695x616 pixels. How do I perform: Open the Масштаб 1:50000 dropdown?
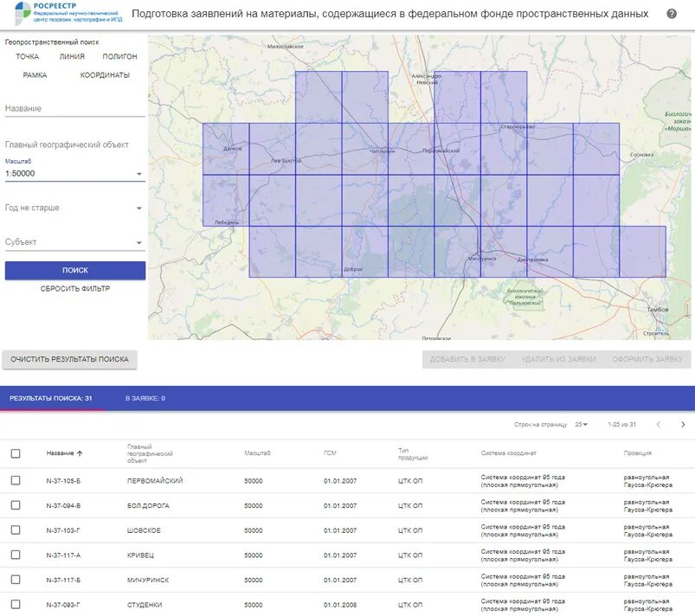click(75, 174)
